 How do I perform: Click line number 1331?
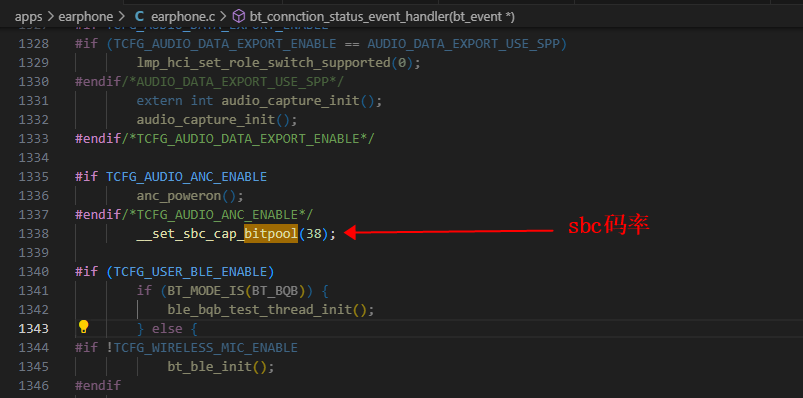pos(34,100)
